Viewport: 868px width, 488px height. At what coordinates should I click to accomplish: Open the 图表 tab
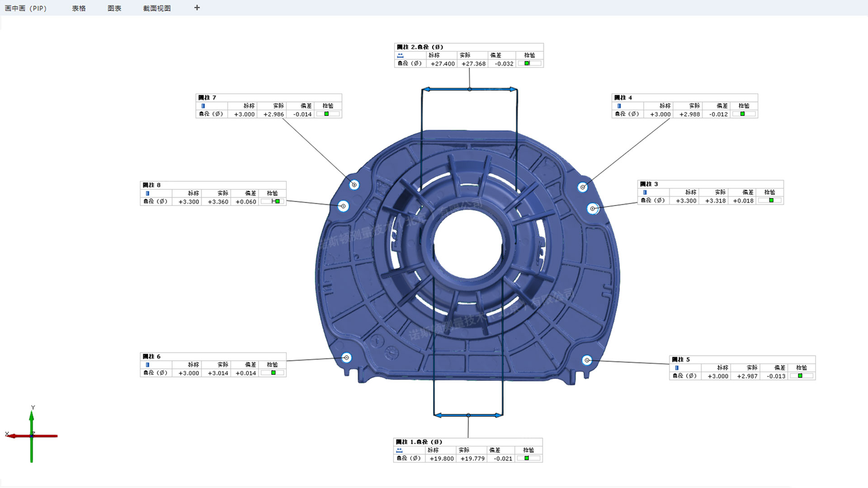click(114, 8)
